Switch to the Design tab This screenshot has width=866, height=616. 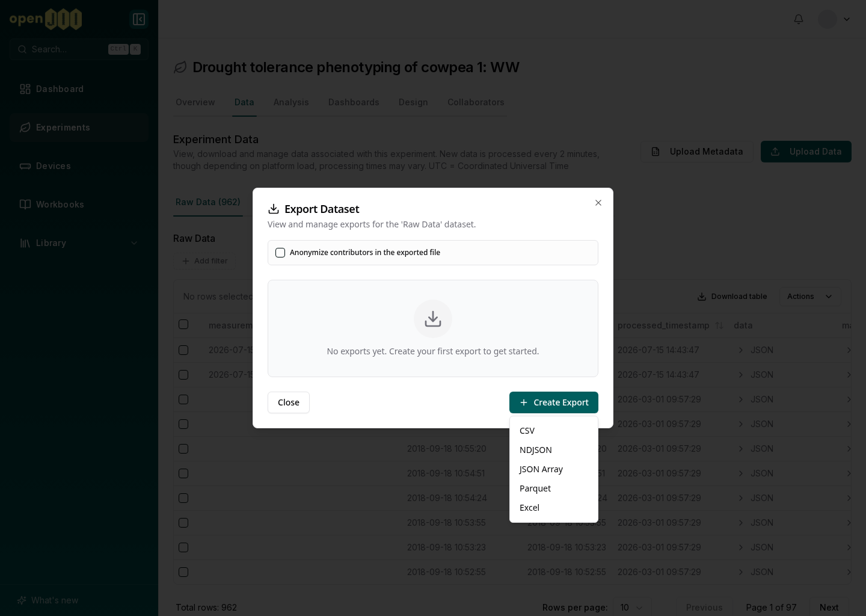tap(413, 102)
